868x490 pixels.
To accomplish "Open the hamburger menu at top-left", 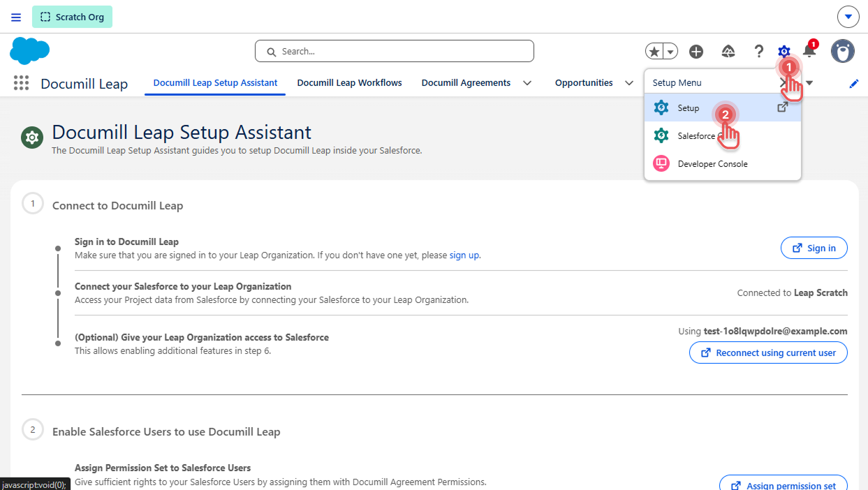I will pyautogui.click(x=16, y=17).
